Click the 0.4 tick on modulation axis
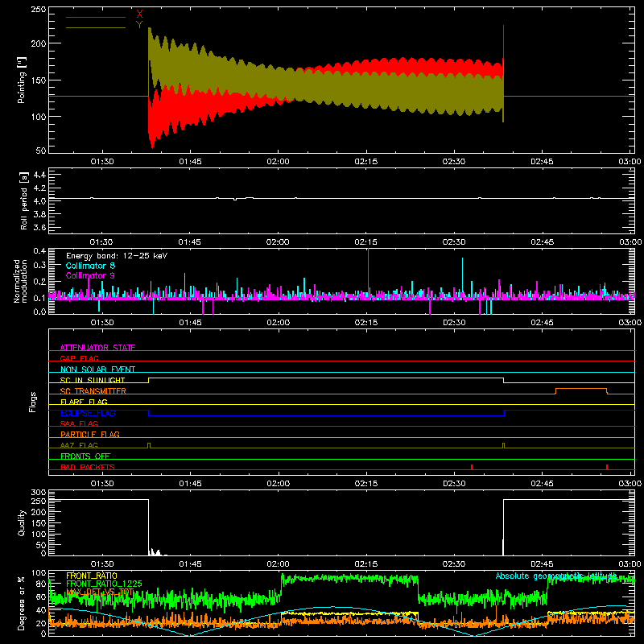The image size is (644, 644). point(39,250)
